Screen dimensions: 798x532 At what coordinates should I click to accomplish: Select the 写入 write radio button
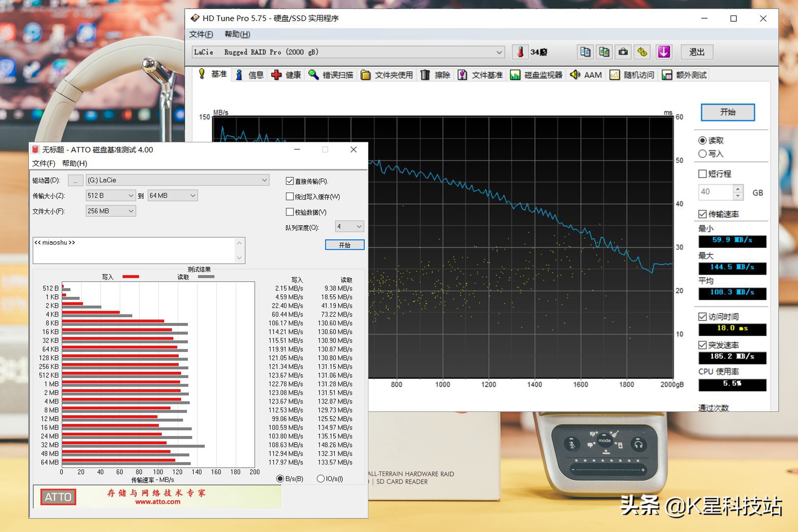703,154
